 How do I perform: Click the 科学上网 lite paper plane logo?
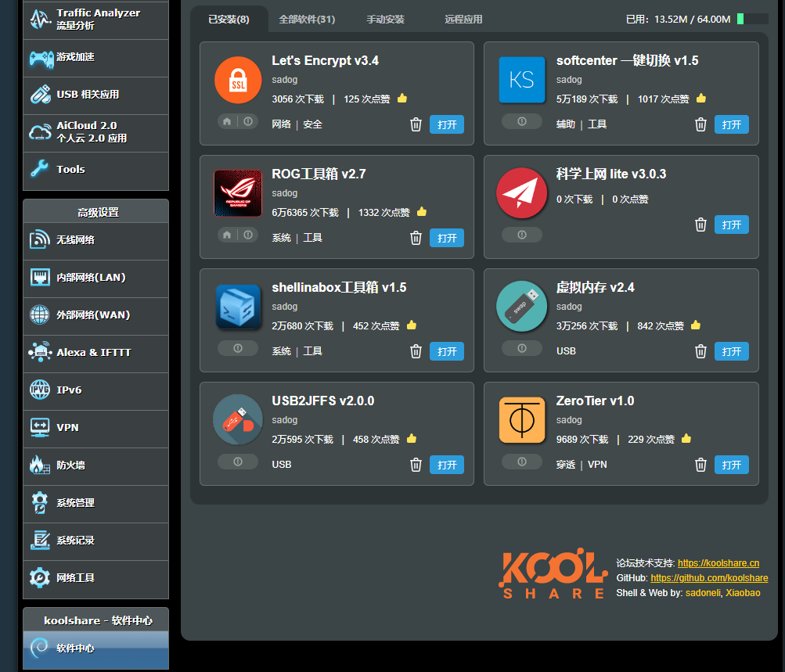(x=522, y=193)
